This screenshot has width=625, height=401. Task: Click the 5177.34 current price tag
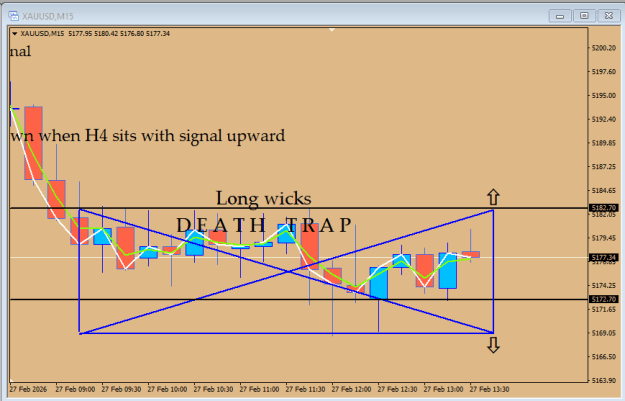[x=604, y=258]
